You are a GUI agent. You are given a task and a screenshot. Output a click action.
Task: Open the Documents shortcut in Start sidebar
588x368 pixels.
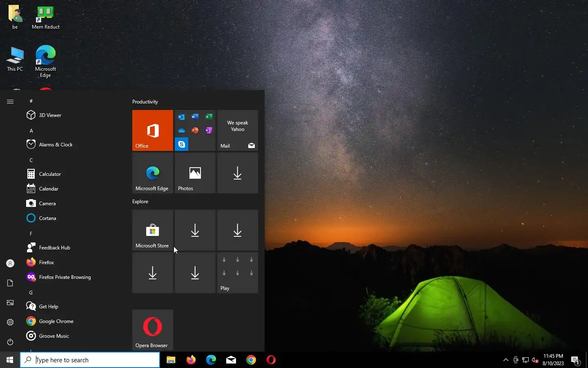tap(10, 283)
